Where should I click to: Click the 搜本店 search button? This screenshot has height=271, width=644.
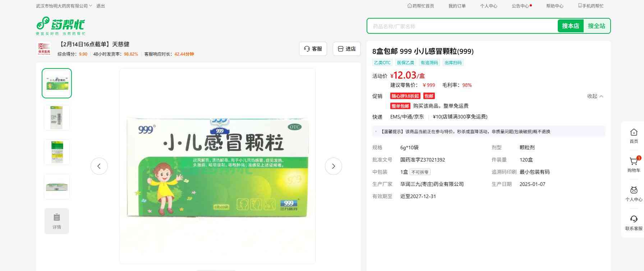coord(570,26)
